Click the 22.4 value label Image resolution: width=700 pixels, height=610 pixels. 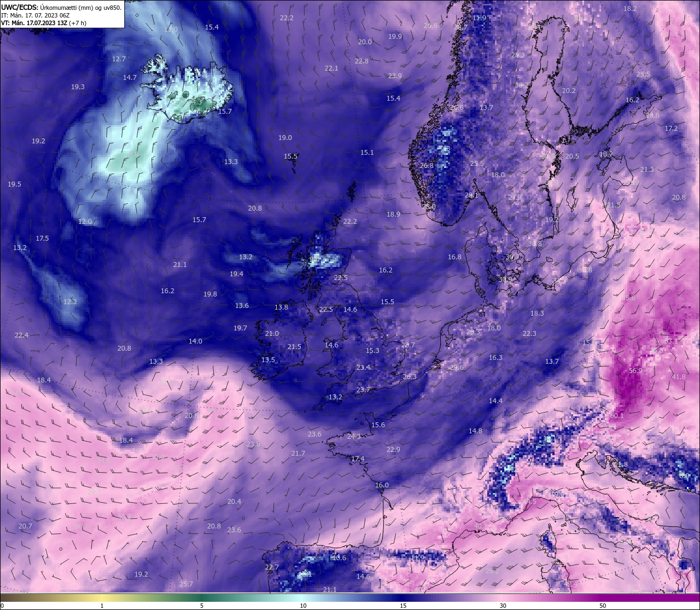tap(21, 335)
